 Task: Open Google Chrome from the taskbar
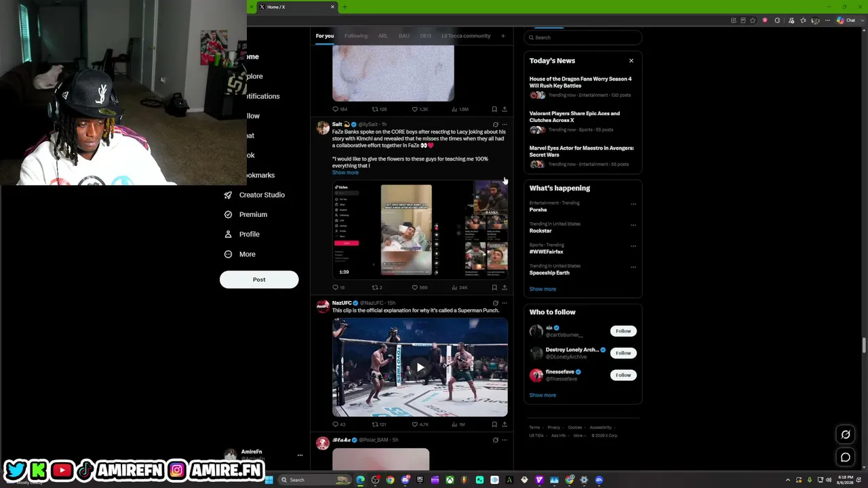pos(390,480)
